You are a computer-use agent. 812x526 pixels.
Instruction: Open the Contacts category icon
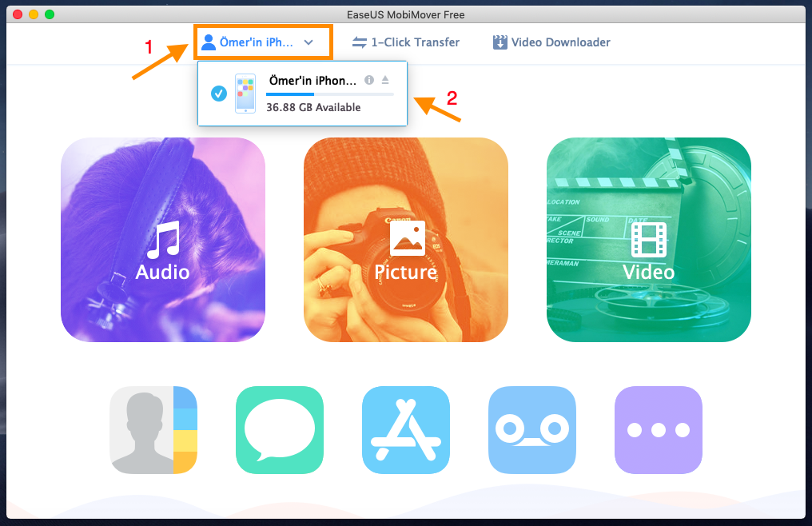tap(153, 430)
